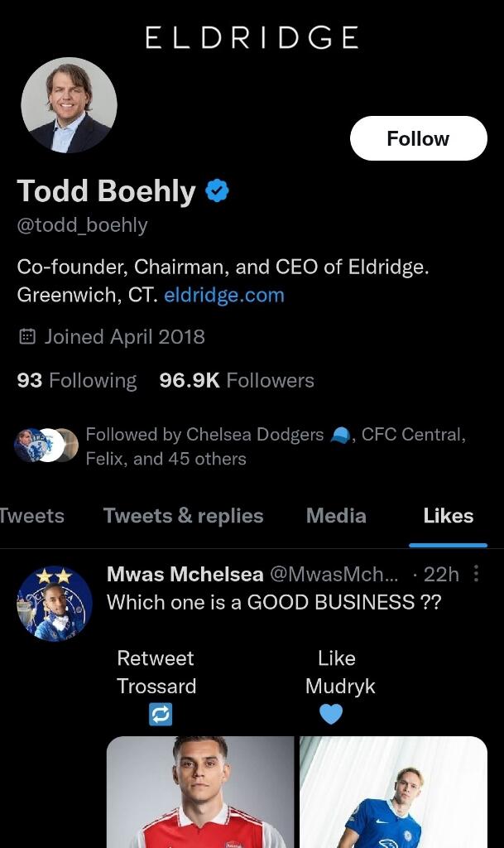Screen dimensions: 504x848
Task: Open the eldridge.com link
Action: pyautogui.click(x=223, y=295)
